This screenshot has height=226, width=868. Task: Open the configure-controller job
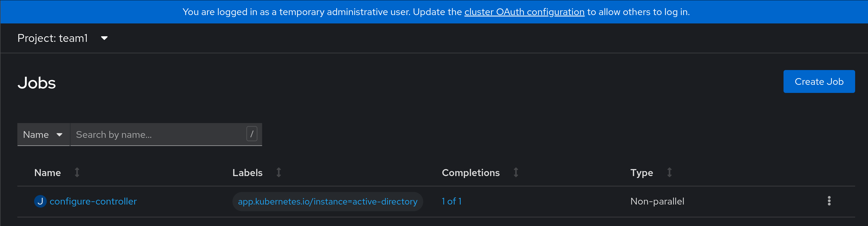93,201
